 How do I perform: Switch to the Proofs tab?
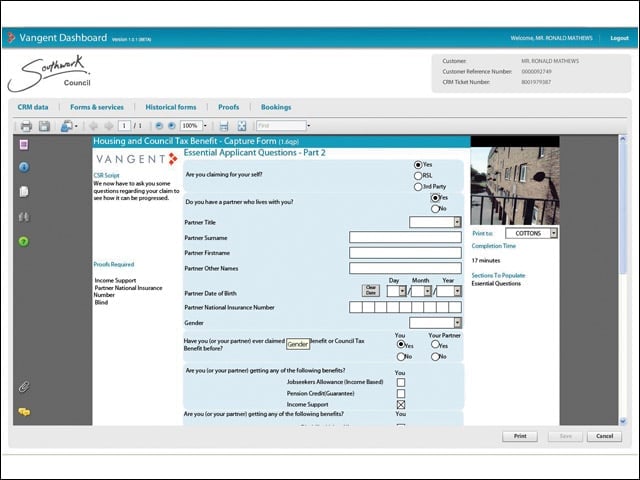[229, 107]
